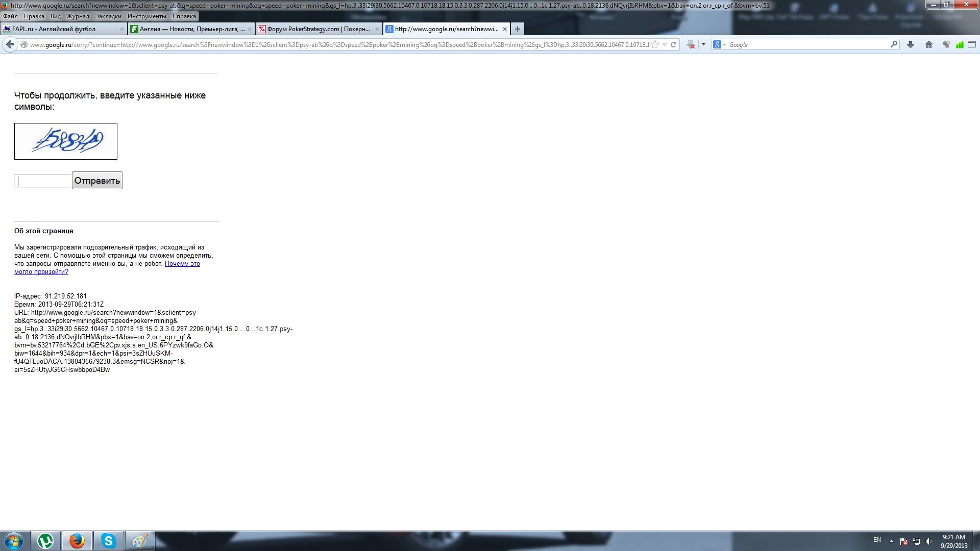Click the browser back arrow button
The height and width of the screenshot is (551, 980).
10,45
